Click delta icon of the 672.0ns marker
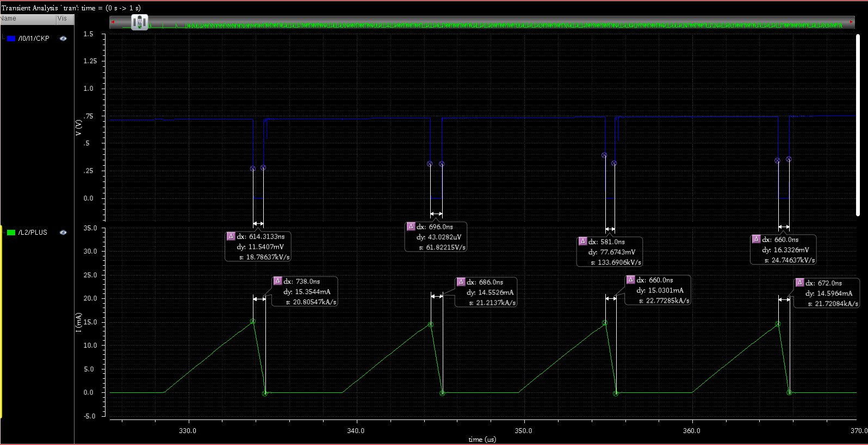The height and width of the screenshot is (445, 868). [799, 283]
